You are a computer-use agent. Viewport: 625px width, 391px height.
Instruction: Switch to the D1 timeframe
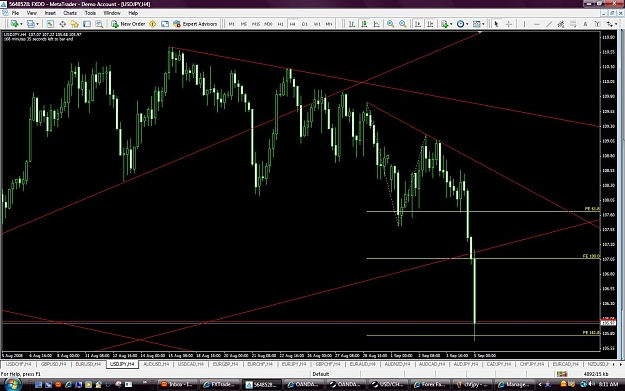pos(305,24)
